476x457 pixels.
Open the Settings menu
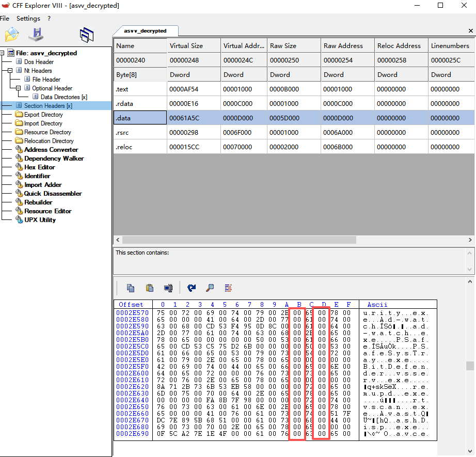[x=28, y=19]
